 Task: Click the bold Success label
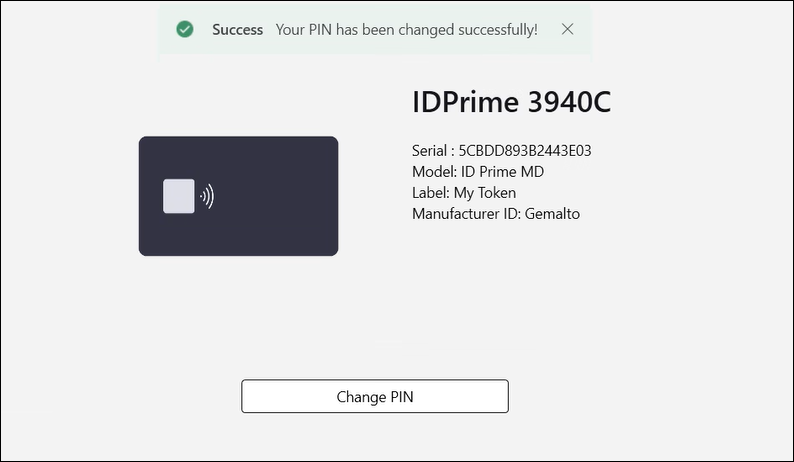(x=237, y=30)
